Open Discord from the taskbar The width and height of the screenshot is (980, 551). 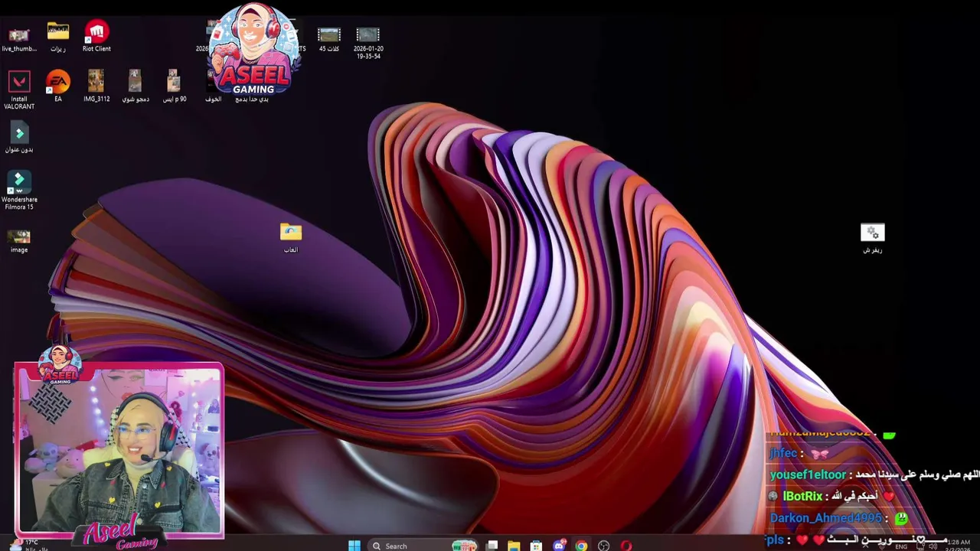click(x=559, y=546)
